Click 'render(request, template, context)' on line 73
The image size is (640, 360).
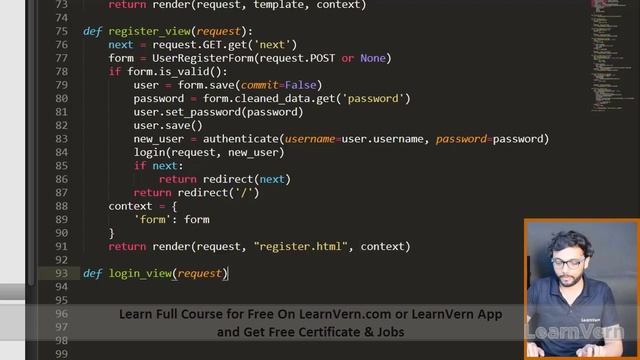[259, 5]
